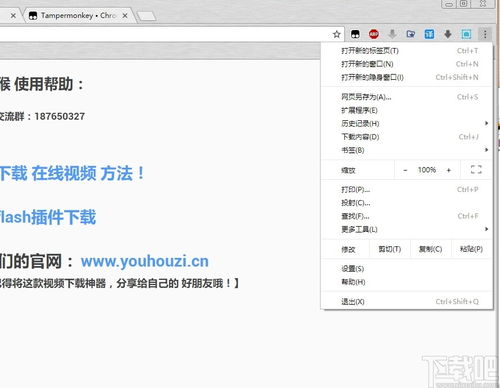Expand the 更多工具(L) submenu
Screen dimensions: 500x388
407,229
